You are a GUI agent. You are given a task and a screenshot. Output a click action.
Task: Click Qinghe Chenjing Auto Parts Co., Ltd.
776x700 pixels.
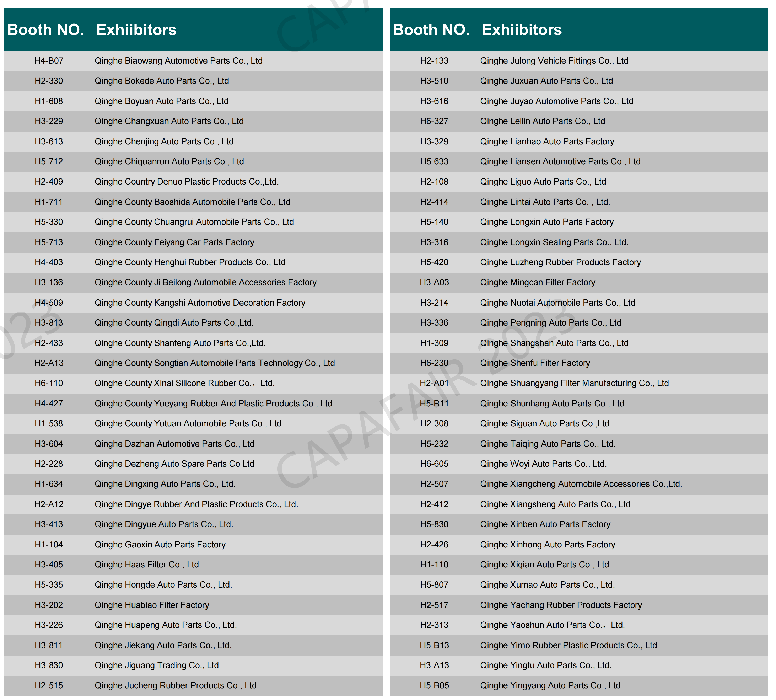click(x=165, y=141)
